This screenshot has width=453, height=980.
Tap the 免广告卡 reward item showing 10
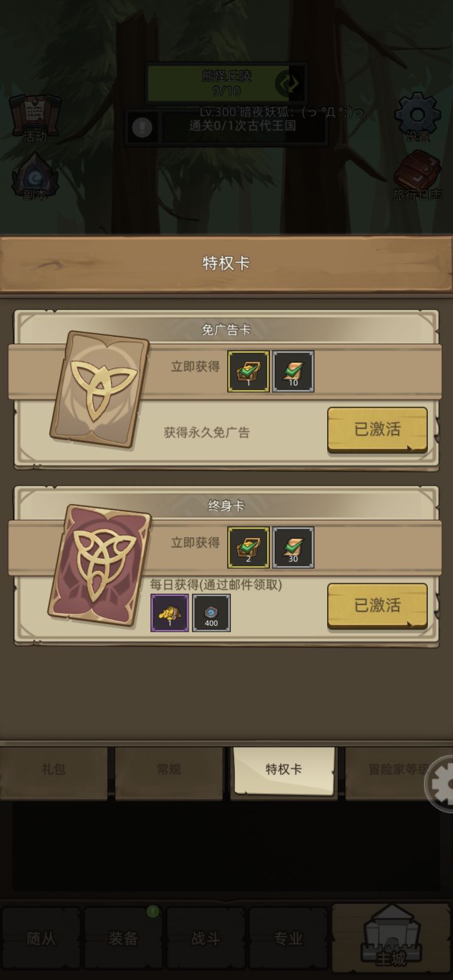point(293,372)
